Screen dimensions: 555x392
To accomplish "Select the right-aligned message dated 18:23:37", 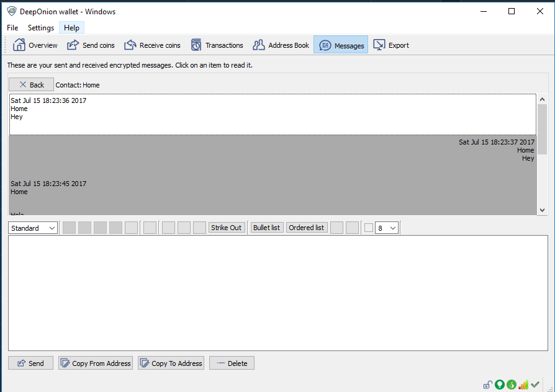I will [x=273, y=156].
